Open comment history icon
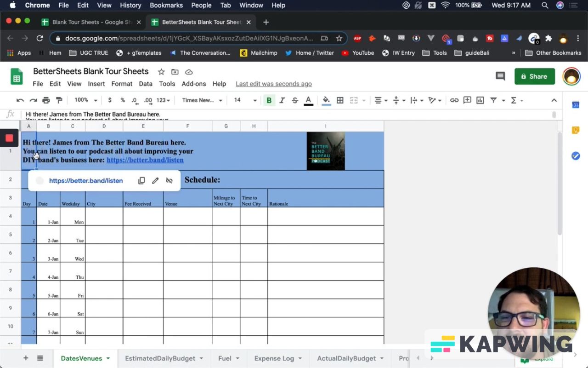 click(500, 76)
